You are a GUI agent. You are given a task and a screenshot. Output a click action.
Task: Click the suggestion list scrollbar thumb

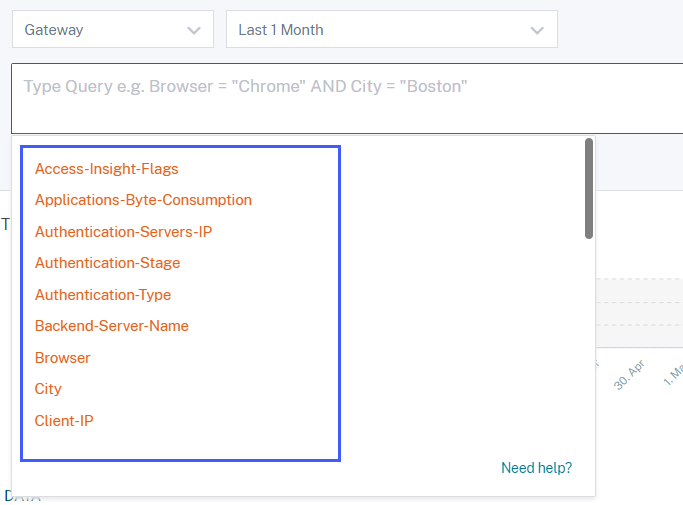tap(589, 188)
